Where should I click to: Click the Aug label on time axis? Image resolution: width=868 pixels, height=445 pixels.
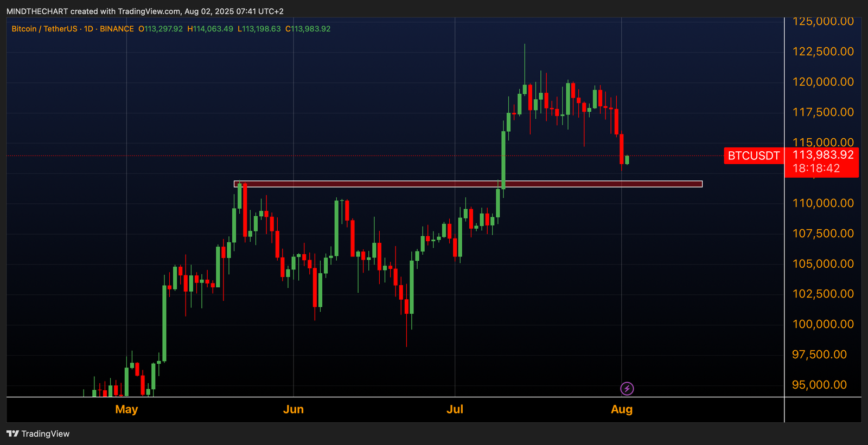coord(622,409)
